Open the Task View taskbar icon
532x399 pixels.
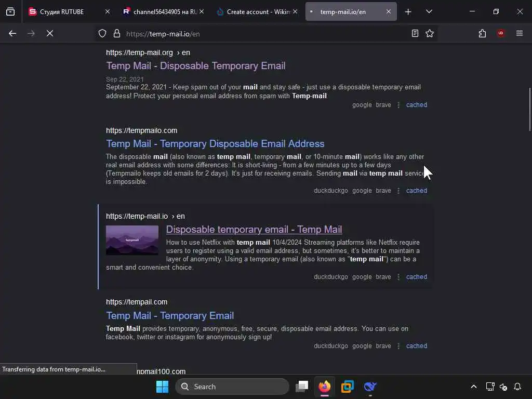click(x=302, y=387)
